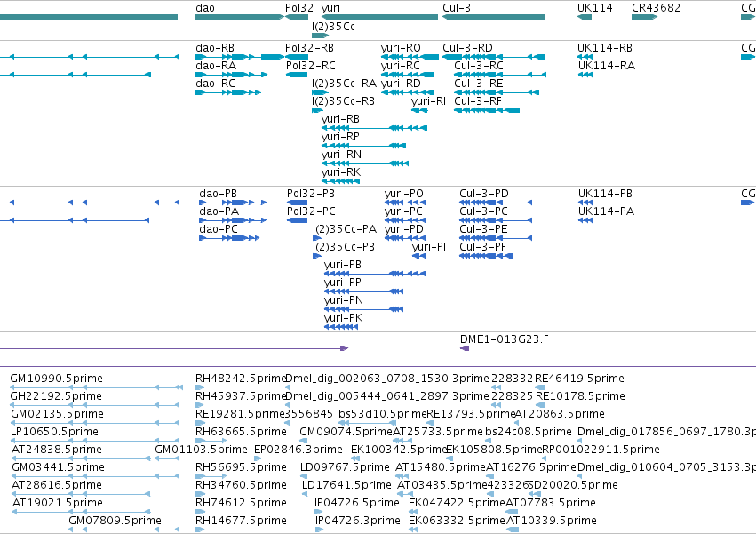Select EST LD09767.5prime
Screen dimensions: 756x534
click(345, 467)
